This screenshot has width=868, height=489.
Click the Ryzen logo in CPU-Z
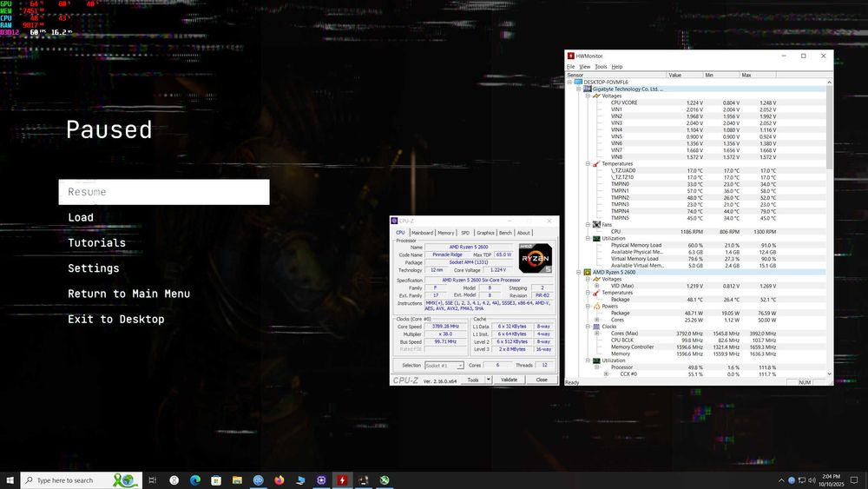point(536,258)
